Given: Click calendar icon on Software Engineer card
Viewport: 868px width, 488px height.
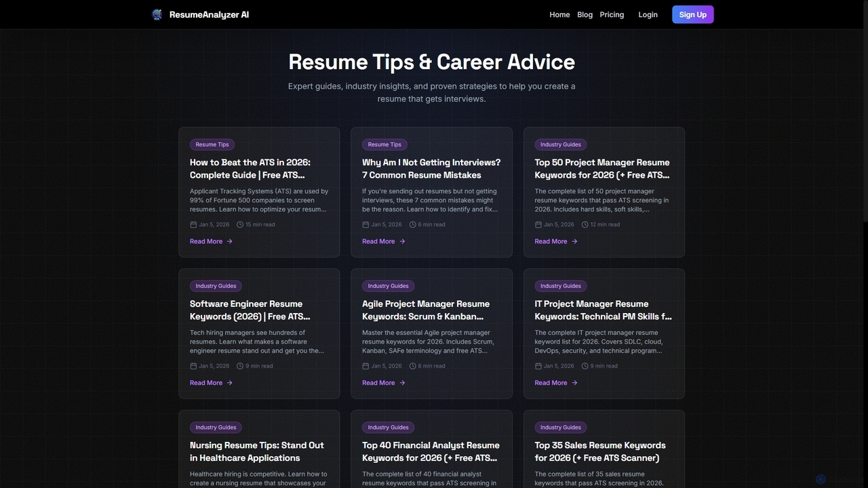Looking at the screenshot, I should 193,366.
